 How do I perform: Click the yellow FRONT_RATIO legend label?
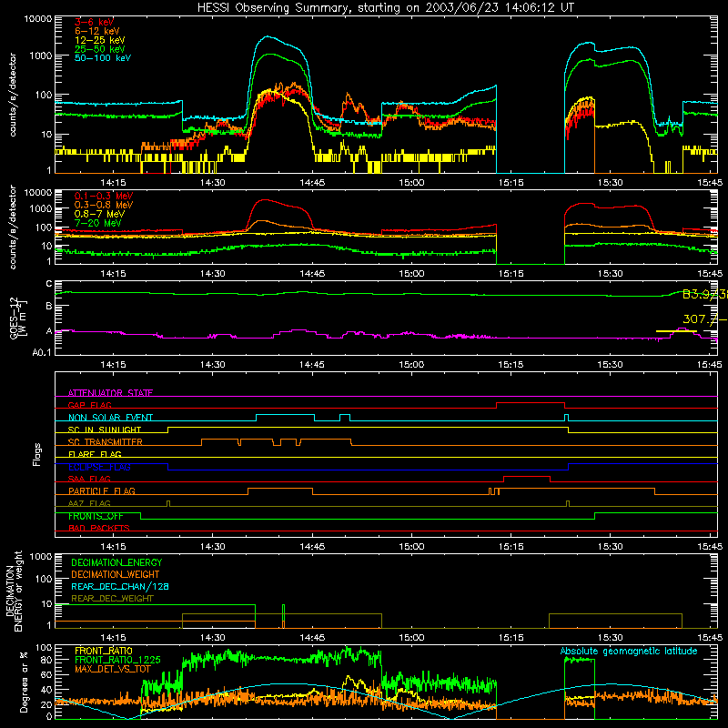104,651
